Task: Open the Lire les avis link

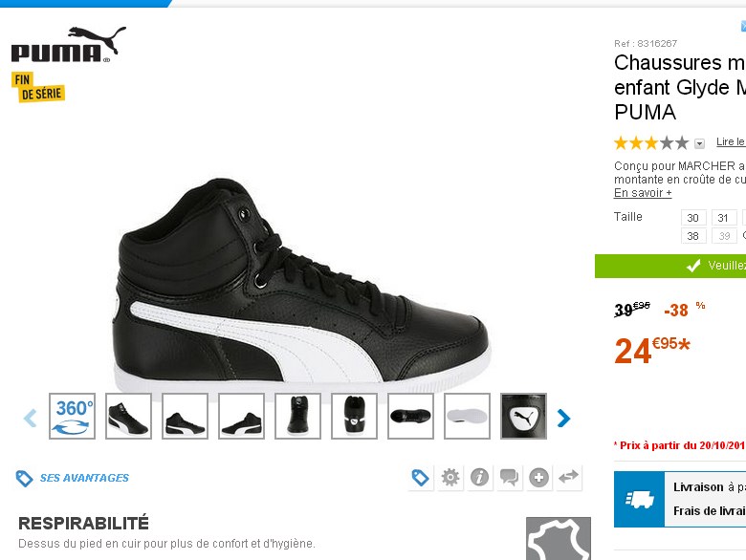Action: pos(731,141)
